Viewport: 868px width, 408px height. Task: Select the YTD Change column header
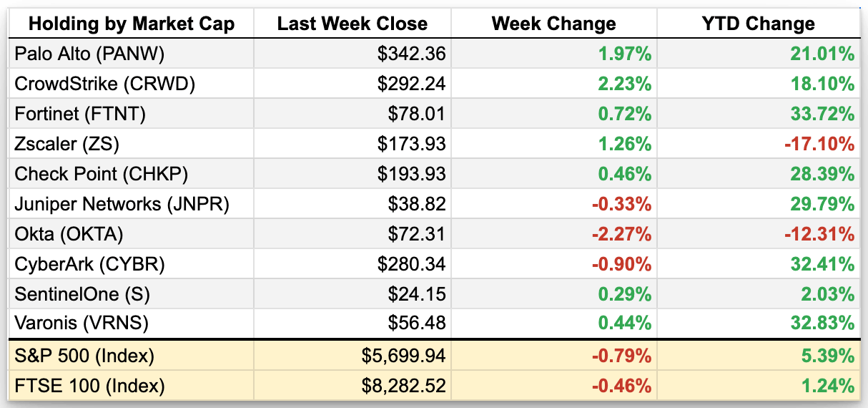759,24
